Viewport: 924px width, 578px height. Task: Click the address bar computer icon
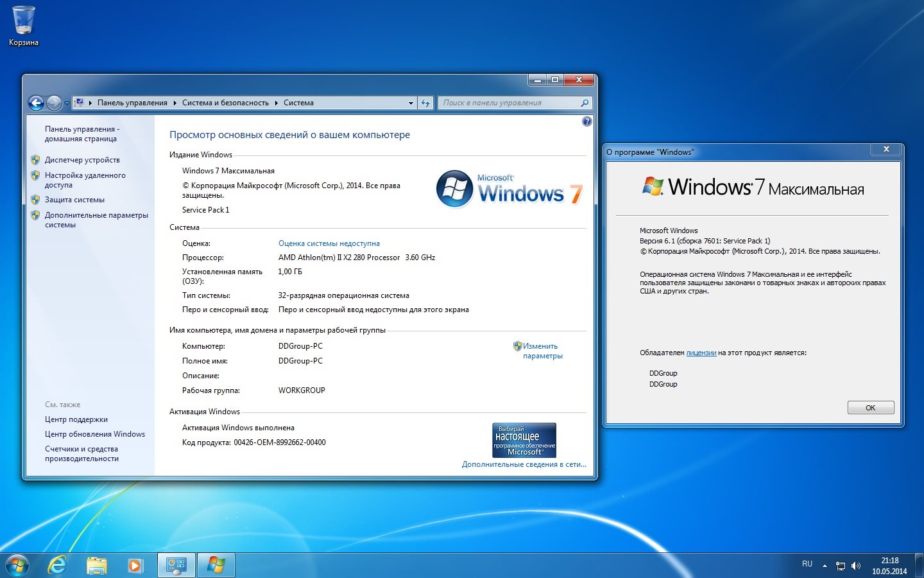pyautogui.click(x=80, y=103)
